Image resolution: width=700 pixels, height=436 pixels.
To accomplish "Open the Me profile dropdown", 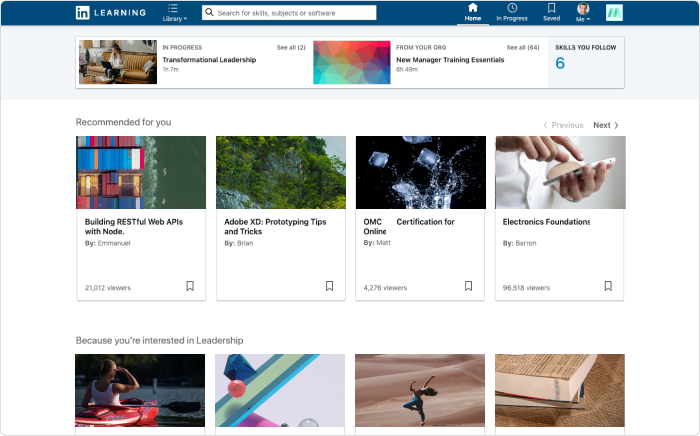I will 583,13.
